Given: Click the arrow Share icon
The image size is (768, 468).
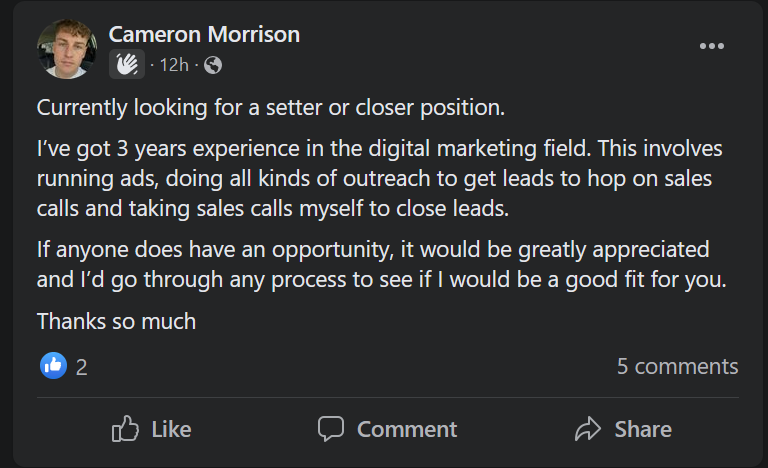Looking at the screenshot, I should click(x=588, y=429).
